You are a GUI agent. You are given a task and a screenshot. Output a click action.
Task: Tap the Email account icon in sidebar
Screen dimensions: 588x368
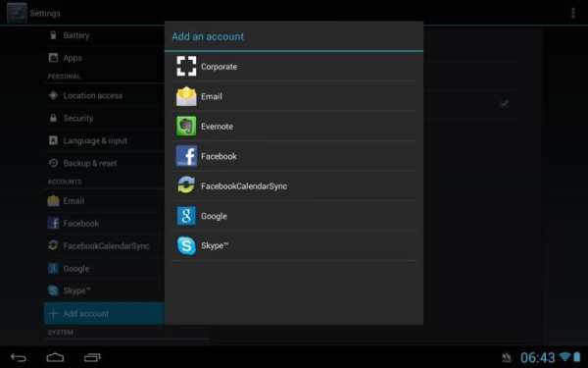tap(53, 200)
